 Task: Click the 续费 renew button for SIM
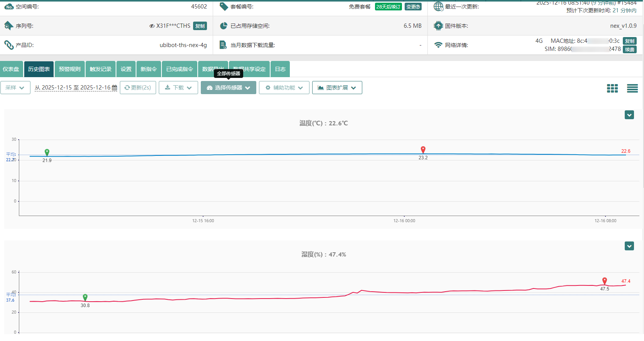point(630,49)
